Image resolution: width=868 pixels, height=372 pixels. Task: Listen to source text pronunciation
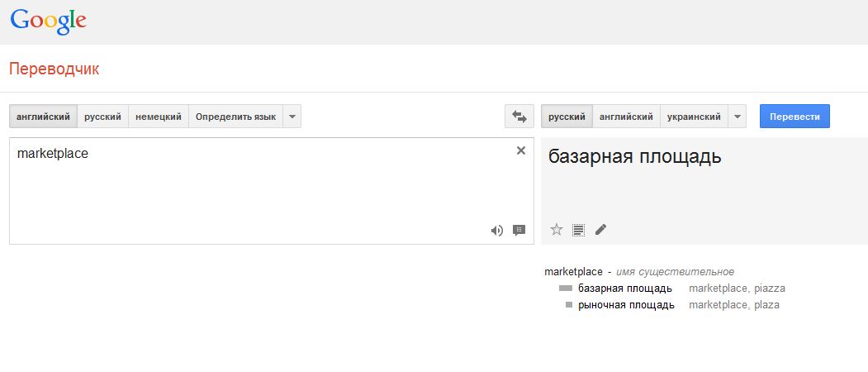(496, 231)
